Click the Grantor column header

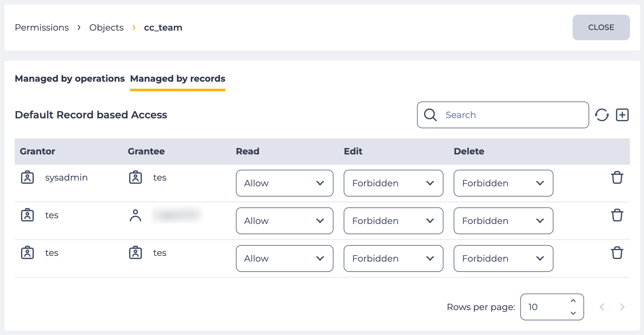coord(38,151)
